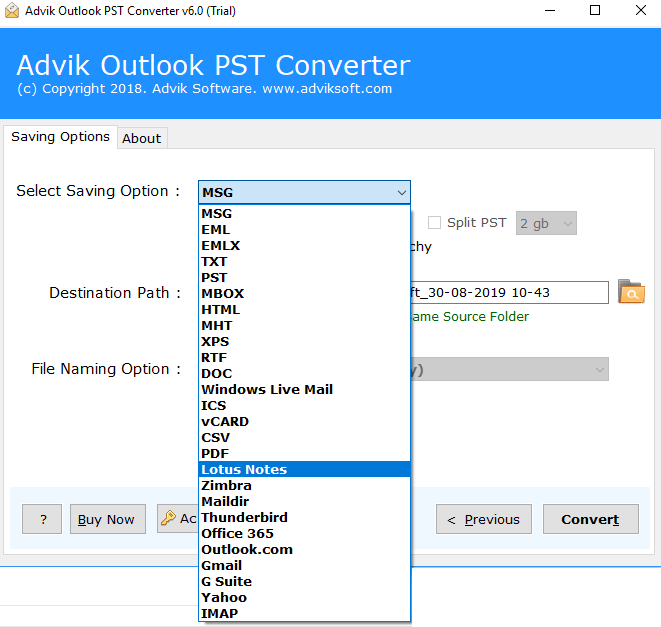
Task: Click the browse folder icon for destination path
Action: 631,292
